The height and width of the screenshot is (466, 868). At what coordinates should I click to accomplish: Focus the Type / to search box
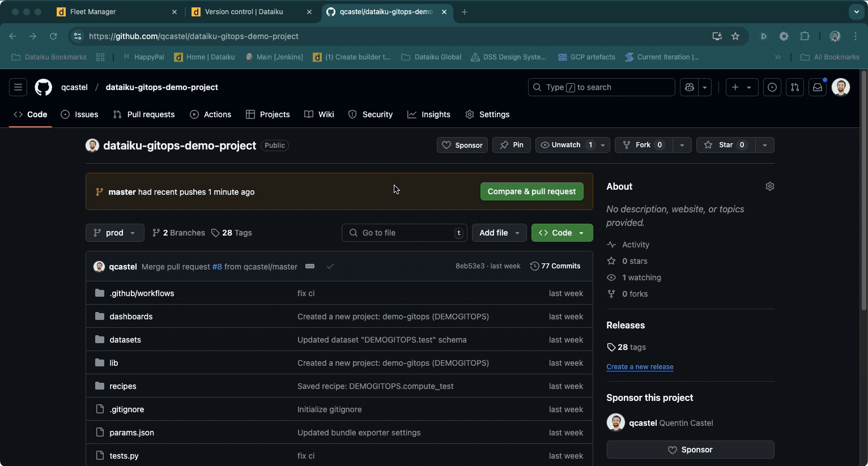[x=601, y=87]
